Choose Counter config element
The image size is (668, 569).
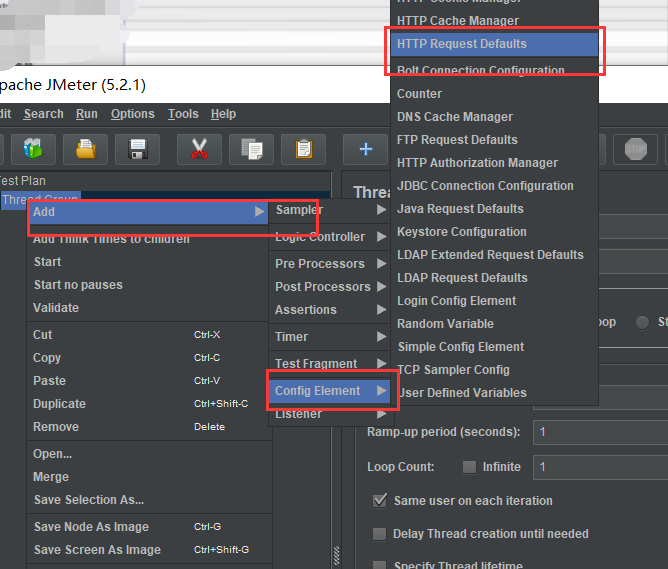coord(494,94)
